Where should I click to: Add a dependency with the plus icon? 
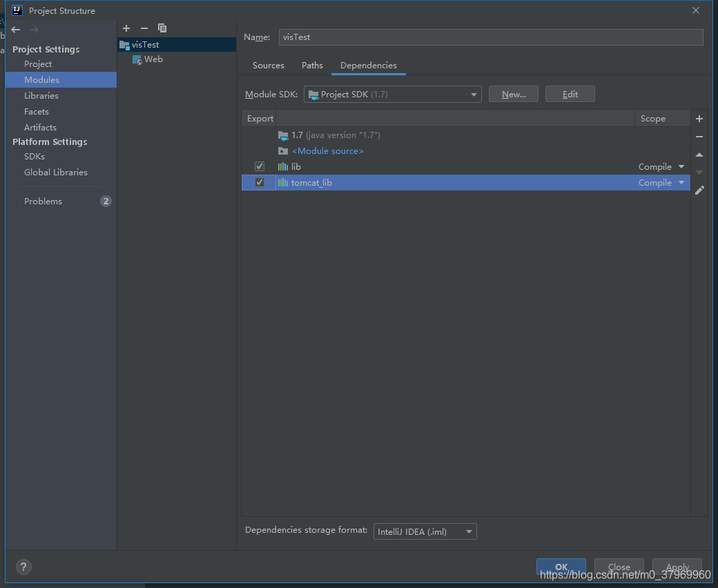point(699,119)
